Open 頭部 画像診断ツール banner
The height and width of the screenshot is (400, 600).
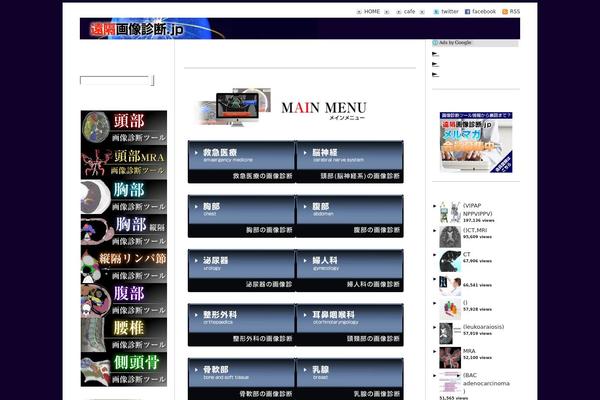click(124, 127)
